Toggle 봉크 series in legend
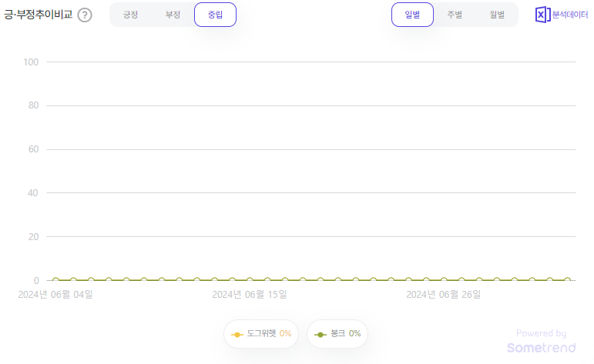This screenshot has height=364, width=594. (337, 334)
